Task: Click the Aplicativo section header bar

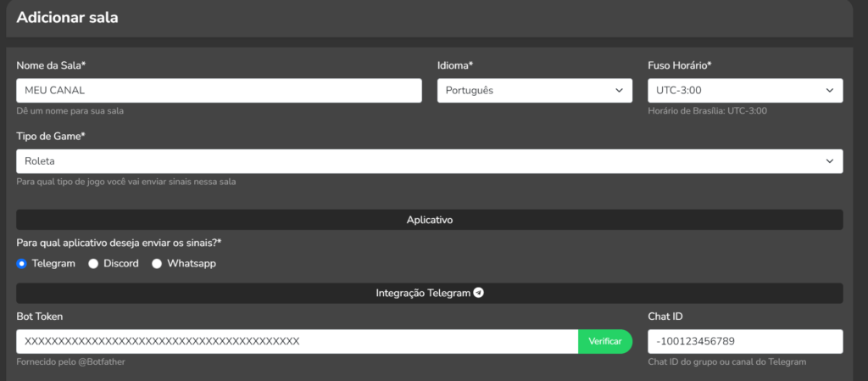Action: (429, 220)
